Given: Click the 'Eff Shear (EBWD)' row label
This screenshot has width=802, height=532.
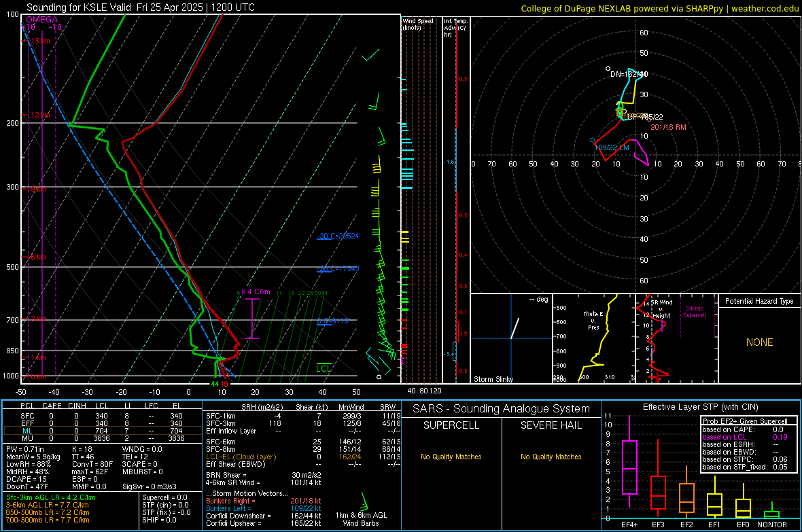Looking at the screenshot, I should 236,465.
